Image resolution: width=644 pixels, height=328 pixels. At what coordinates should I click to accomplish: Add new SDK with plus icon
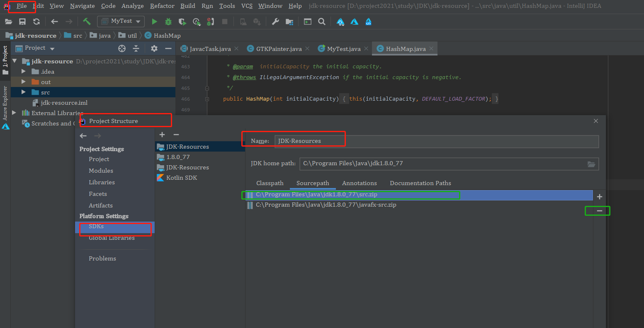coord(162,135)
